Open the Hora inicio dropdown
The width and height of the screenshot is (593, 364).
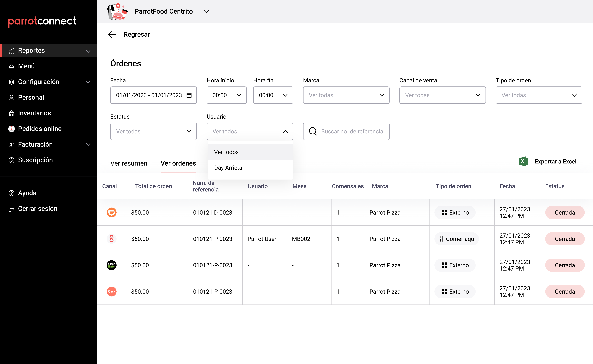tap(227, 95)
